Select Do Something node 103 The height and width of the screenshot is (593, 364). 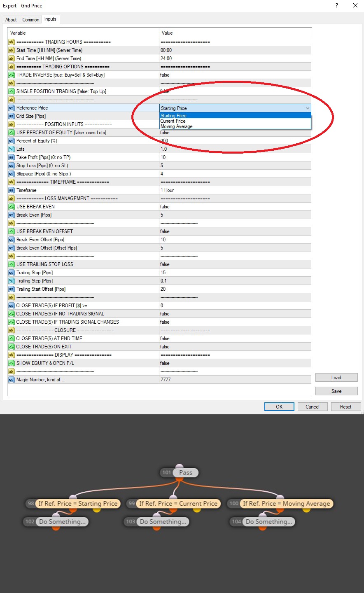coord(157,522)
